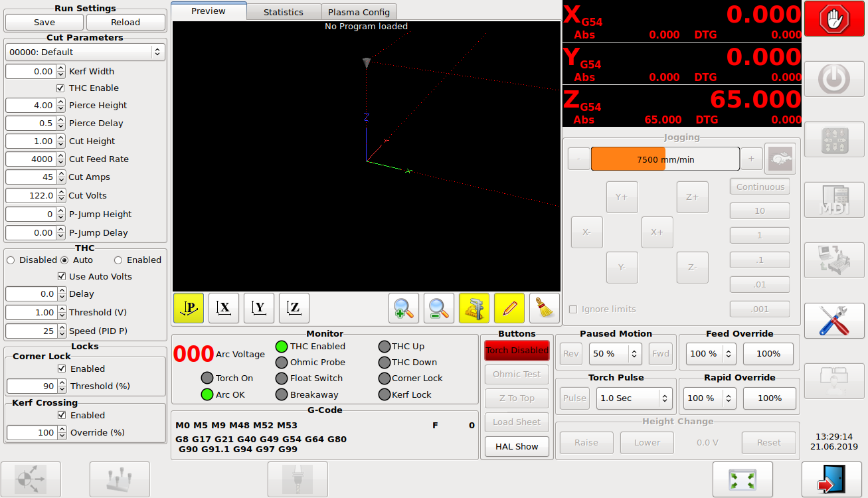
Task: Zoom out the preview
Action: pyautogui.click(x=439, y=308)
